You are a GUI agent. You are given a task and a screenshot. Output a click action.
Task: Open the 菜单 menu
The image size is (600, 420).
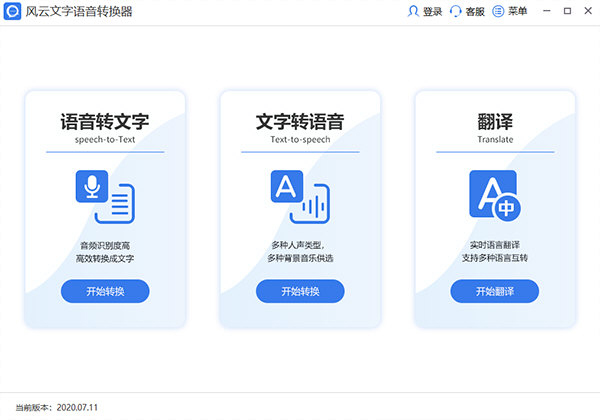509,12
